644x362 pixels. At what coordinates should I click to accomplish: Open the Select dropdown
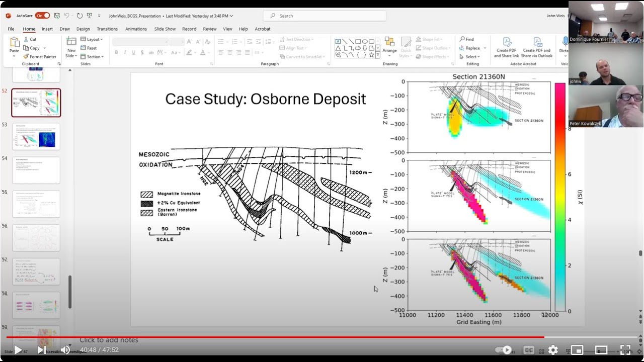click(x=469, y=57)
